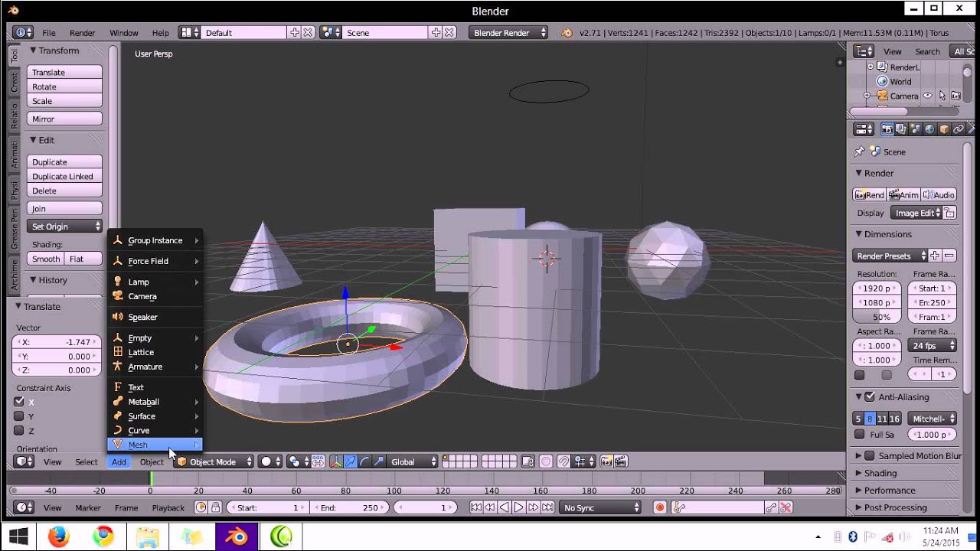
Task: Open the Global orientation dropdown
Action: point(413,461)
